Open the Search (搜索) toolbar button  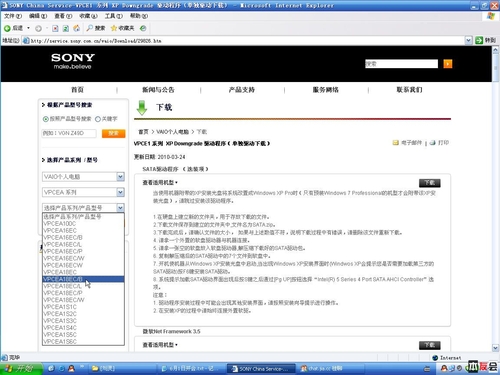(x=96, y=28)
